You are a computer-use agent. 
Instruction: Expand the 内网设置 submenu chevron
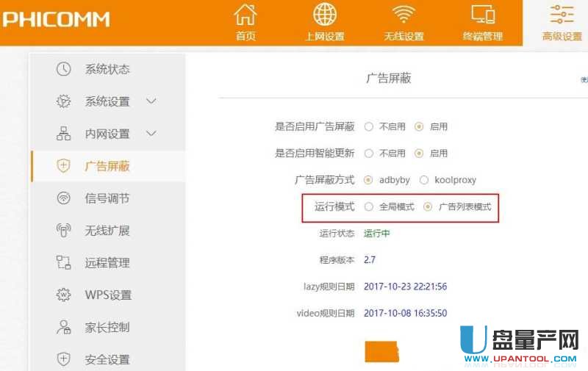[x=151, y=134]
